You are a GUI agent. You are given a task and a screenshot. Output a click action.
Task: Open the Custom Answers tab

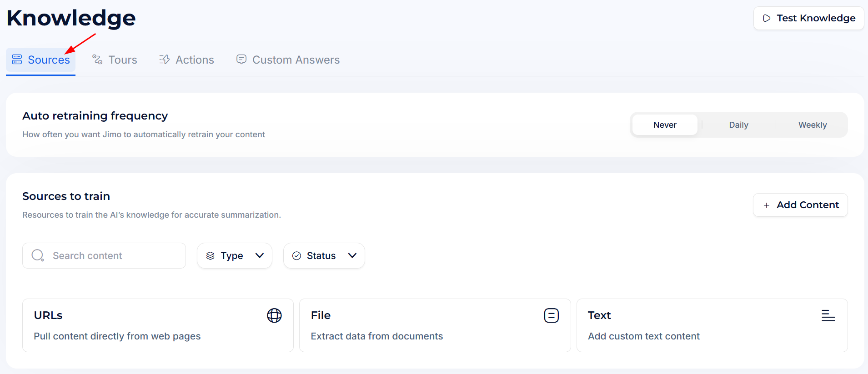click(x=296, y=60)
